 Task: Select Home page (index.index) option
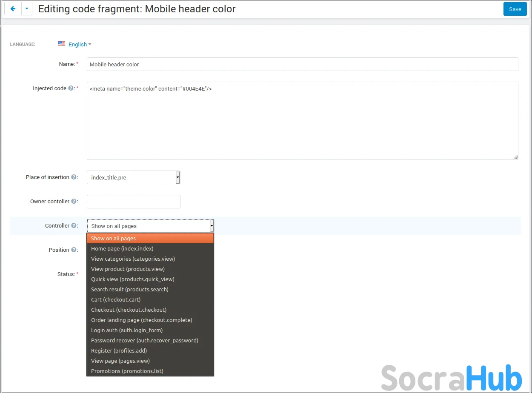tap(122, 248)
